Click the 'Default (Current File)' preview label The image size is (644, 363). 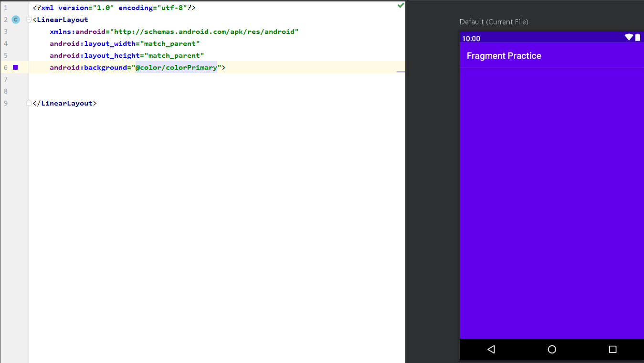point(494,22)
